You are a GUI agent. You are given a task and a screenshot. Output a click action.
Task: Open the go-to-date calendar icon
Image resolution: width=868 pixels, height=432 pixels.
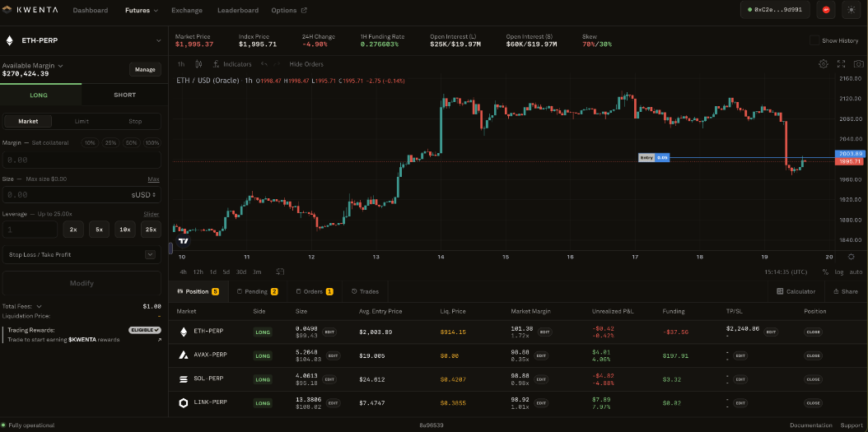pyautogui.click(x=280, y=272)
